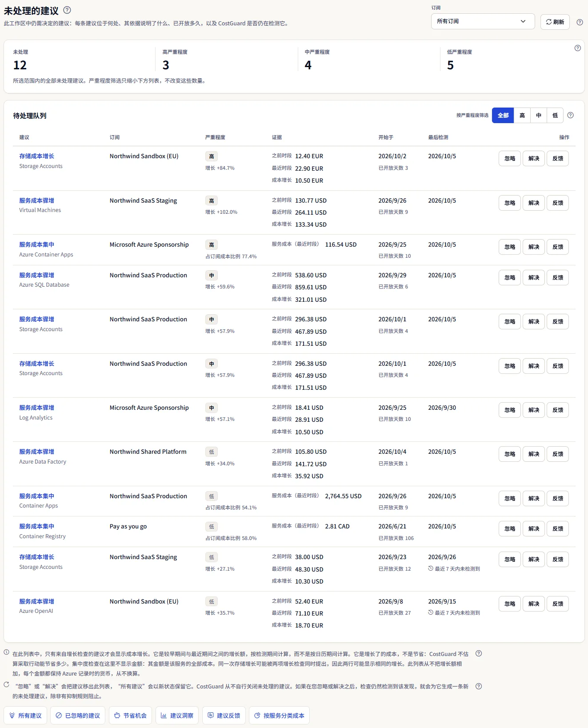Image resolution: width=588 pixels, height=728 pixels.
Task: Open help icon for ignore/resolve footnote
Action: pyautogui.click(x=479, y=686)
